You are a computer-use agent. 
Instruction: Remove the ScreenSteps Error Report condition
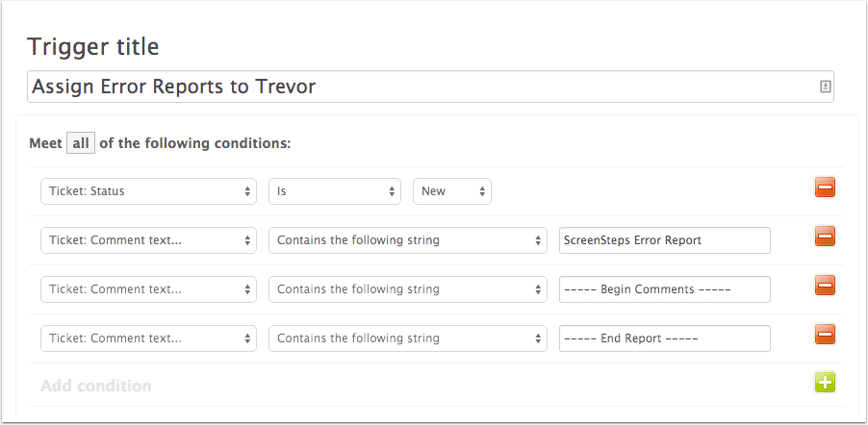pyautogui.click(x=825, y=237)
